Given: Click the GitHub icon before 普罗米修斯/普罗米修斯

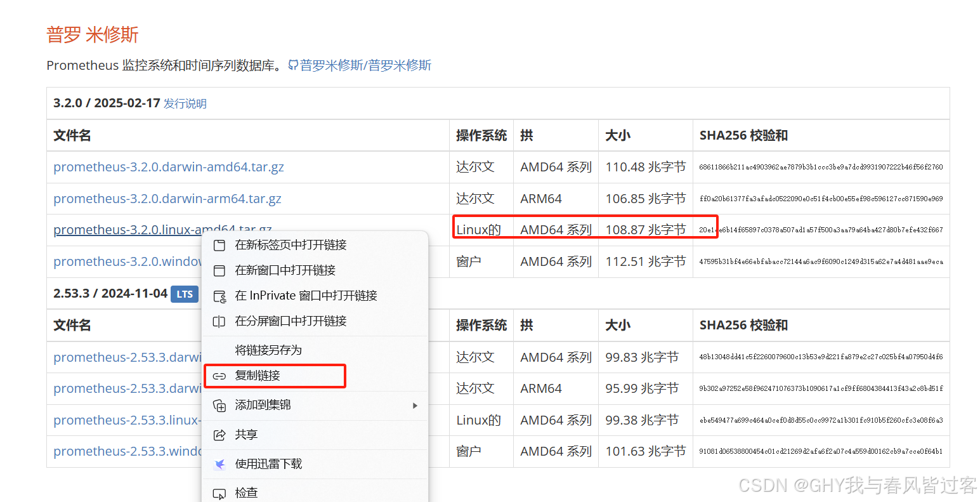Looking at the screenshot, I should (x=293, y=65).
